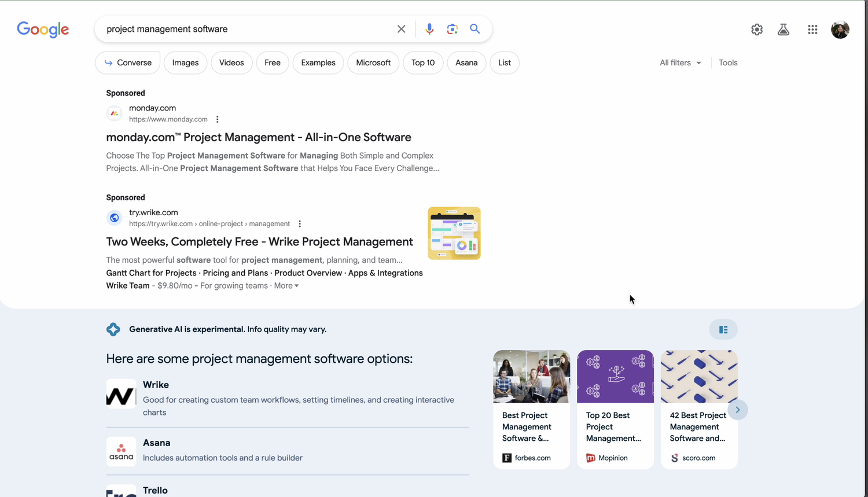Image resolution: width=868 pixels, height=497 pixels.
Task: Open Product Overview sitelink
Action: 308,273
